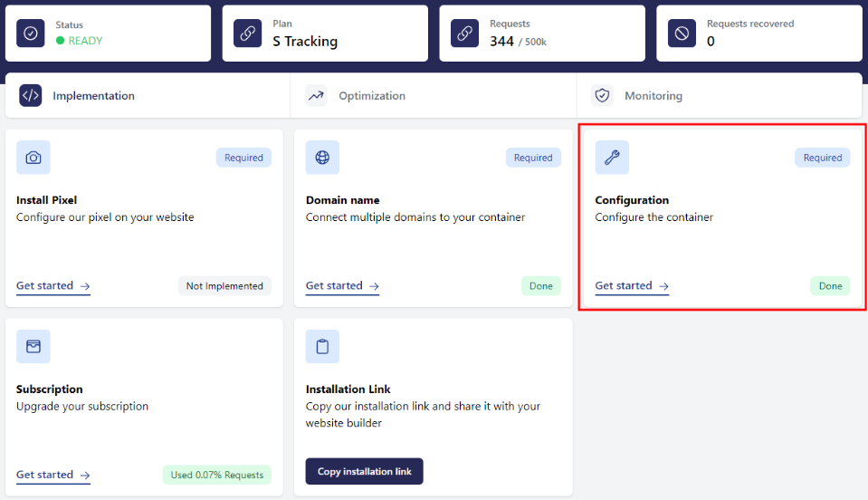Click the Domain name globe icon
The image size is (868, 500).
(322, 158)
